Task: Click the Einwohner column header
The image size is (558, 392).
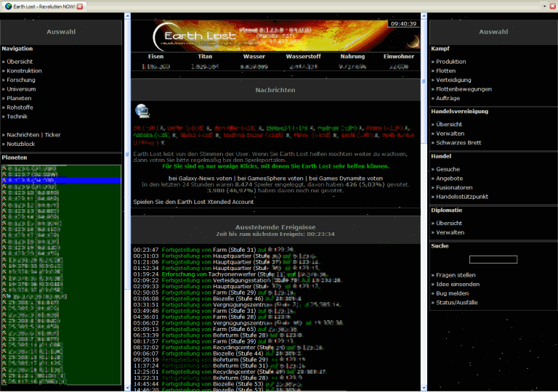Action: 399,56
